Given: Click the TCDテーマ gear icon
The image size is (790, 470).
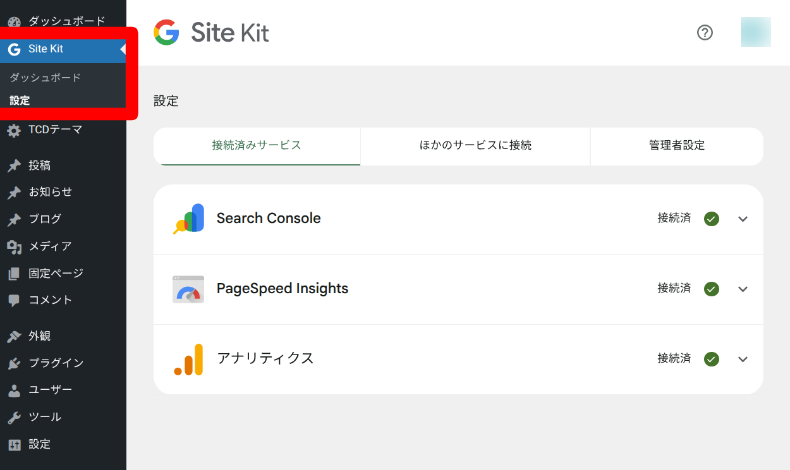Looking at the screenshot, I should [x=14, y=130].
